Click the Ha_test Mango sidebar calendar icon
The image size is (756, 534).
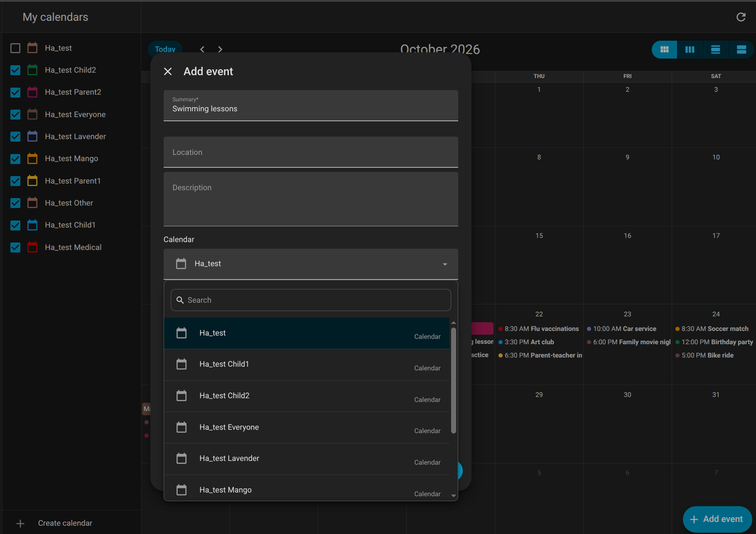(x=32, y=159)
